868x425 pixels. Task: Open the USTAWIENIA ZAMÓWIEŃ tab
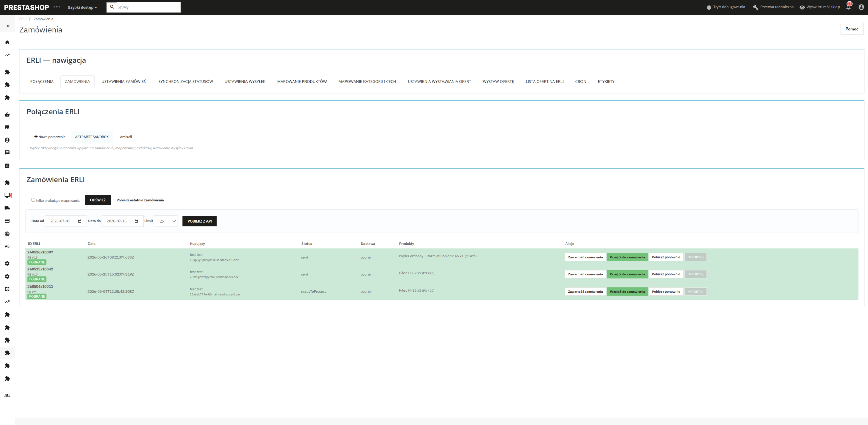124,82
